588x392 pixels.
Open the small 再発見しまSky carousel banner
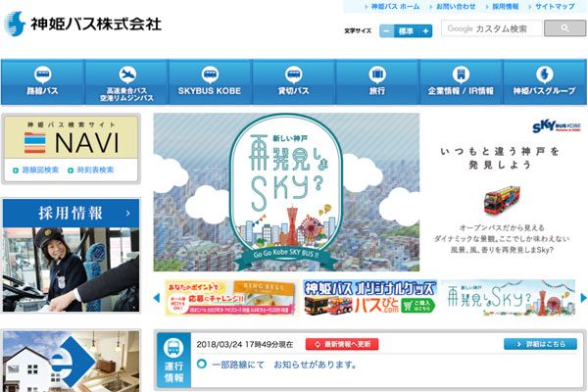point(509,298)
